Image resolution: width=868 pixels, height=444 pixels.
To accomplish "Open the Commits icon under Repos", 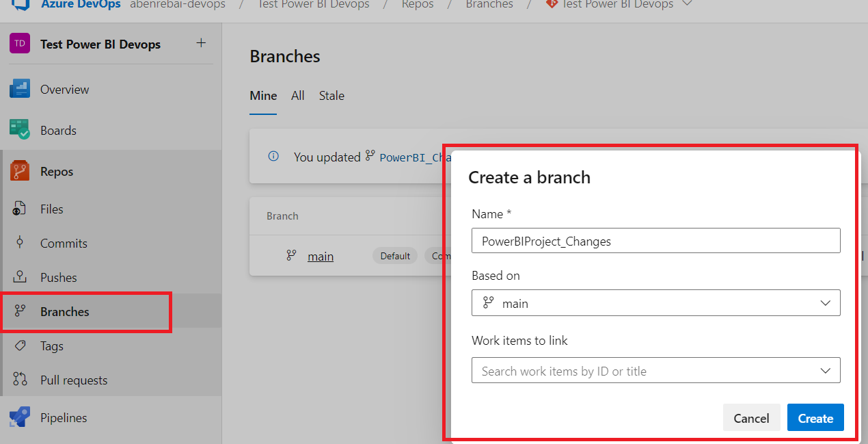I will (19, 243).
